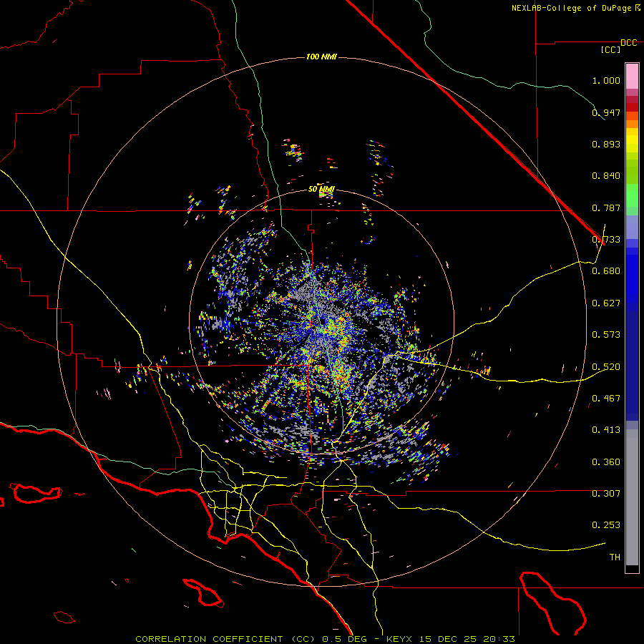Click the 0.413 legend value
Image resolution: width=644 pixels, height=644 pixels.
(x=606, y=429)
